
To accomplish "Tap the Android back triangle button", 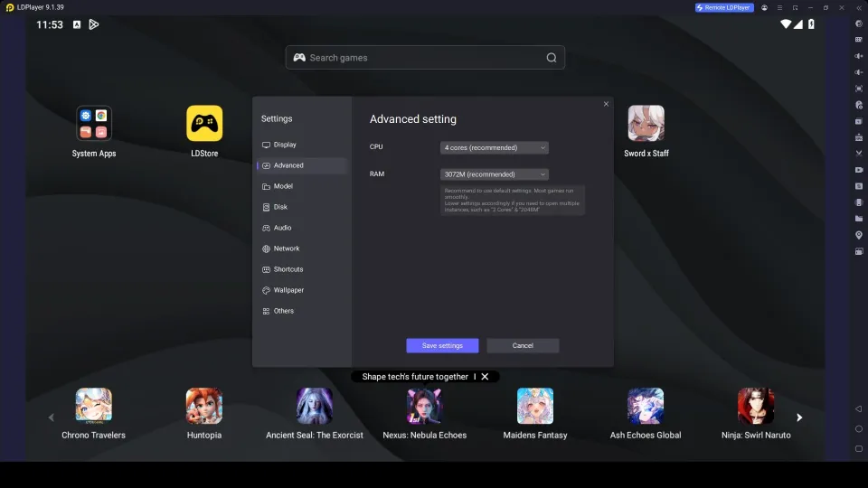I will click(859, 408).
